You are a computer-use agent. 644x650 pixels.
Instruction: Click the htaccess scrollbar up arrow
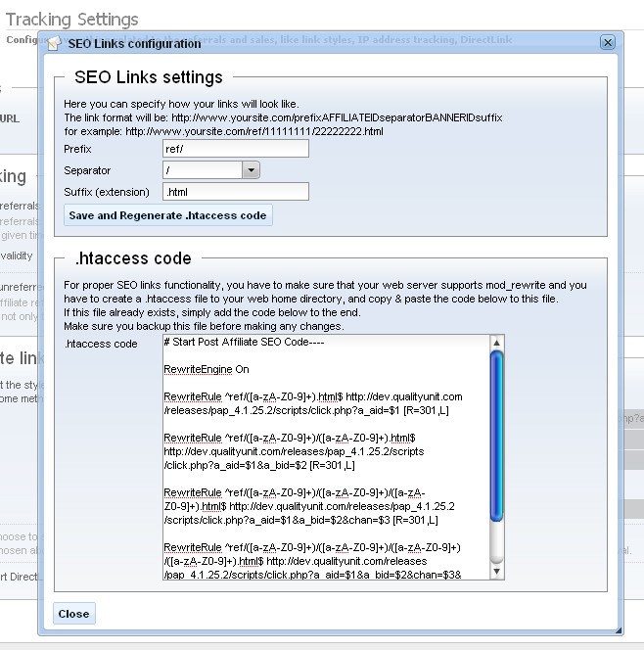point(496,343)
